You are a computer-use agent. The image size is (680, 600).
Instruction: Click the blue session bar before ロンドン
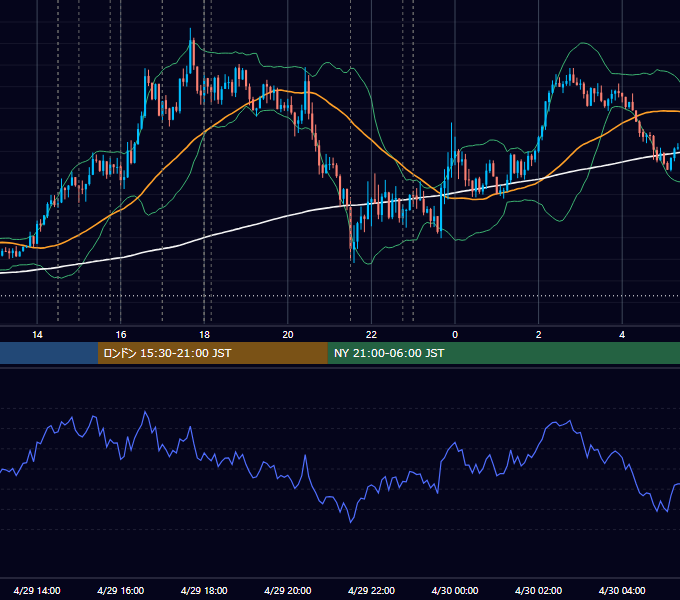pos(49,353)
